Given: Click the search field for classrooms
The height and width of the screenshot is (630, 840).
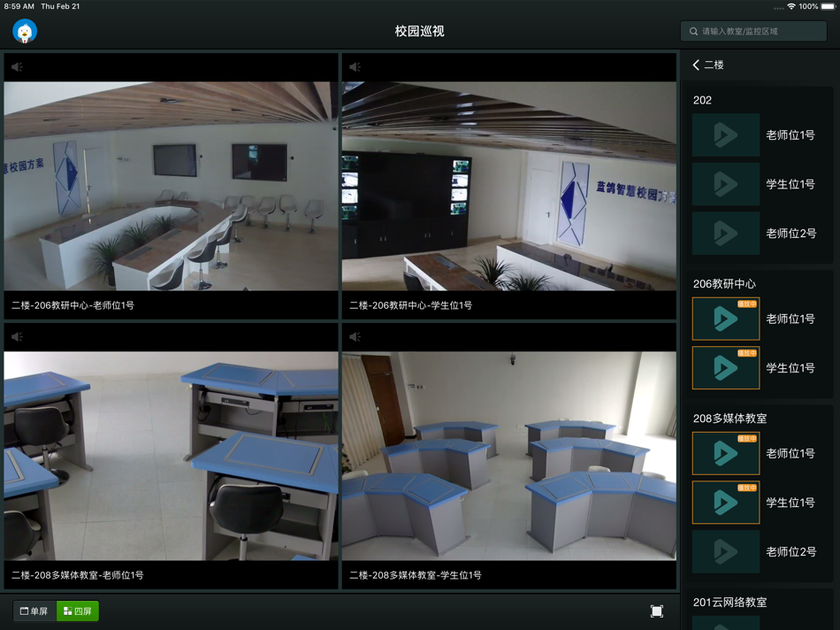Looking at the screenshot, I should [753, 31].
